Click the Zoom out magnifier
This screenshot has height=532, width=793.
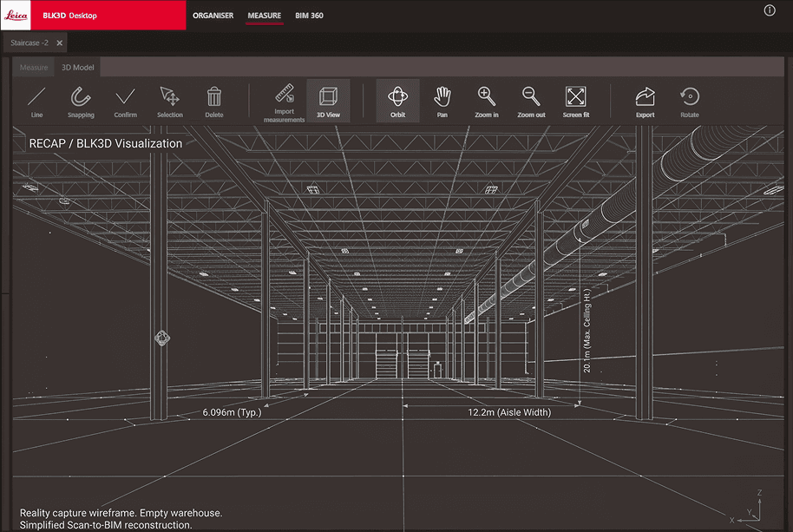pos(531,102)
